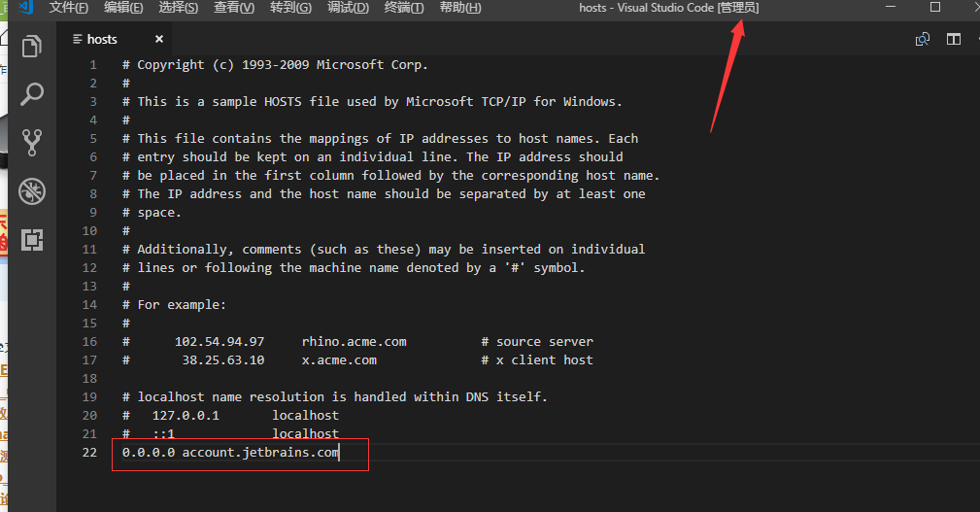Image resolution: width=980 pixels, height=512 pixels.
Task: Click the x.acme.com client host line
Action: (x=357, y=360)
